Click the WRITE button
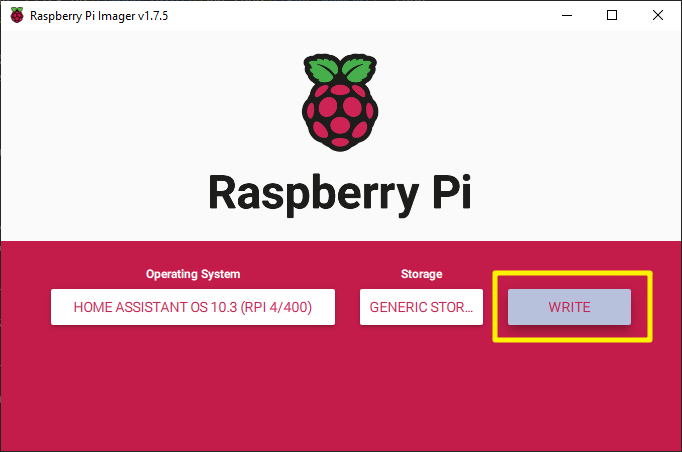The image size is (682, 452). [x=569, y=307]
